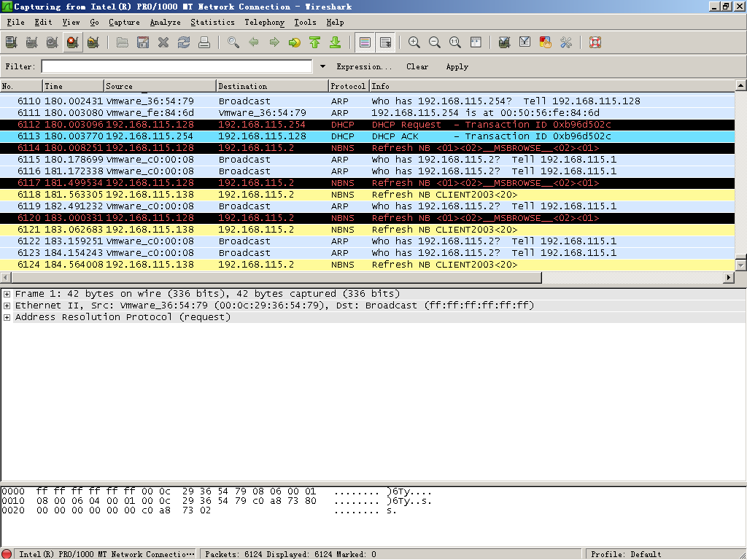Open the Analyze menu
Screen dimensions: 747x560
point(166,23)
